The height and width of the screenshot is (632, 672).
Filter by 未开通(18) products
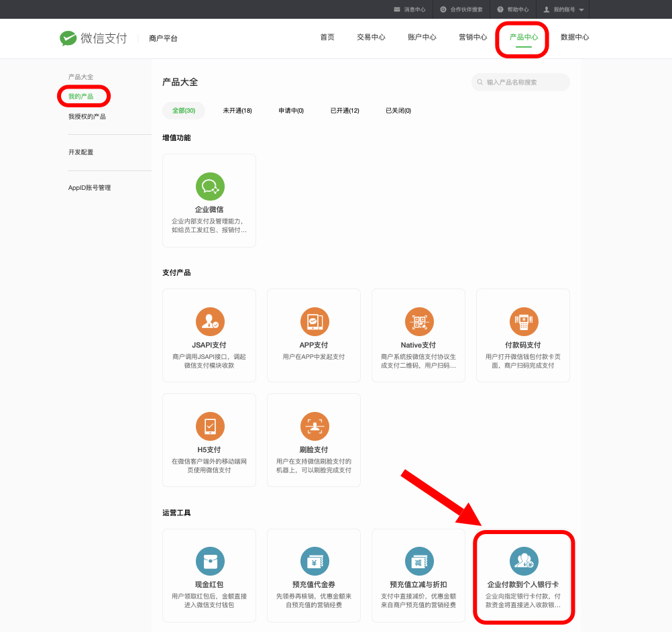(x=237, y=111)
